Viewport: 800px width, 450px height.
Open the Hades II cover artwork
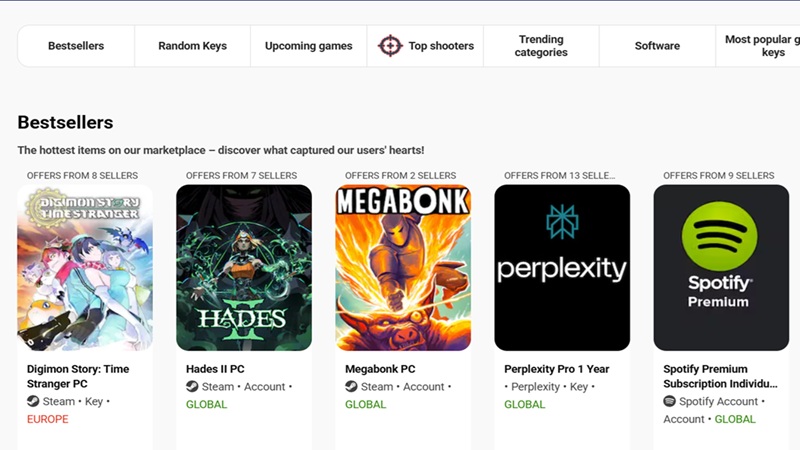click(244, 268)
